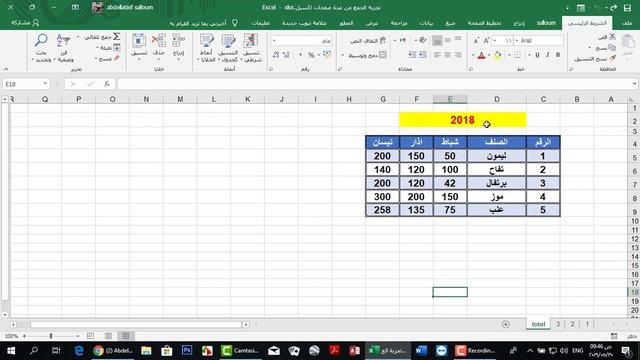
Task: Open the font name Arial dropdown
Action: pos(517,40)
